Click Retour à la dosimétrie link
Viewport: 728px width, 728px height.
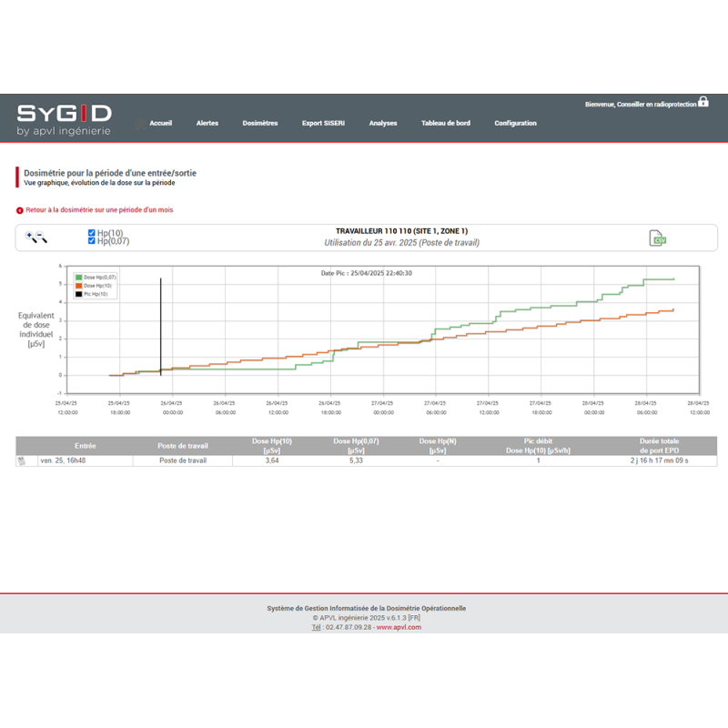click(x=99, y=210)
